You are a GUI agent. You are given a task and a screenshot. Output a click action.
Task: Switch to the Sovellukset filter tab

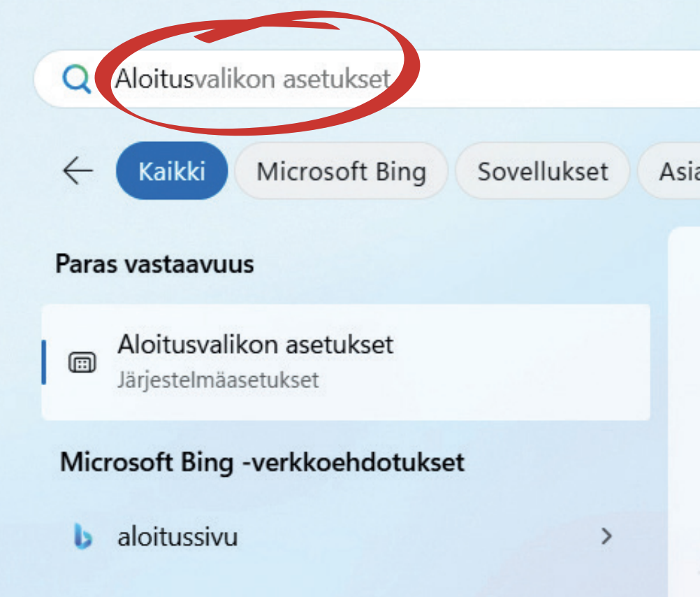(x=542, y=171)
